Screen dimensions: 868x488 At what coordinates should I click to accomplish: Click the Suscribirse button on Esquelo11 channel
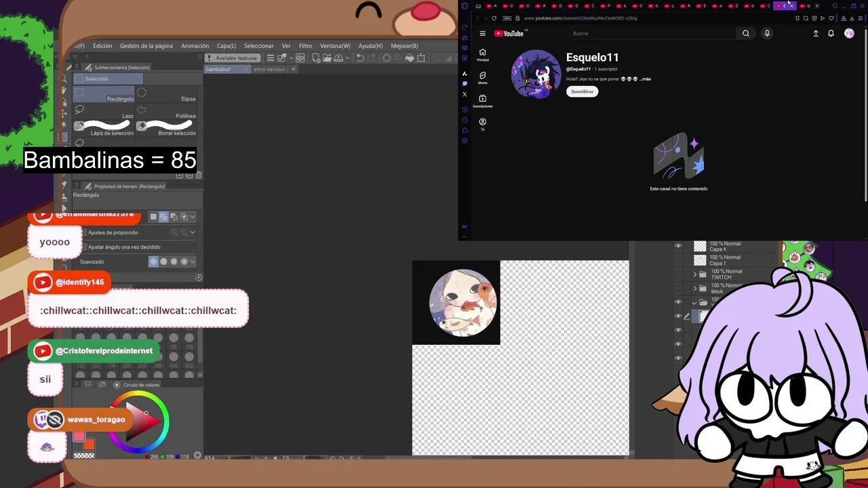coord(583,91)
